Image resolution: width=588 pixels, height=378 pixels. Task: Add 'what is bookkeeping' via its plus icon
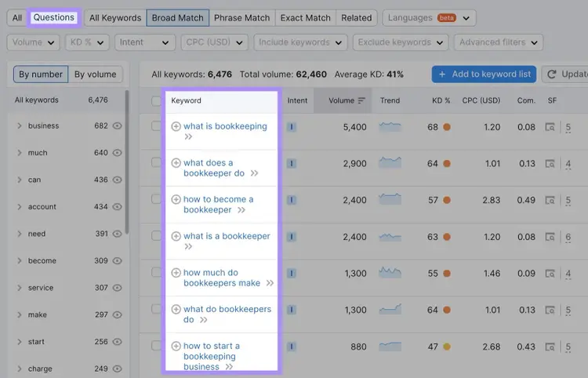[176, 126]
